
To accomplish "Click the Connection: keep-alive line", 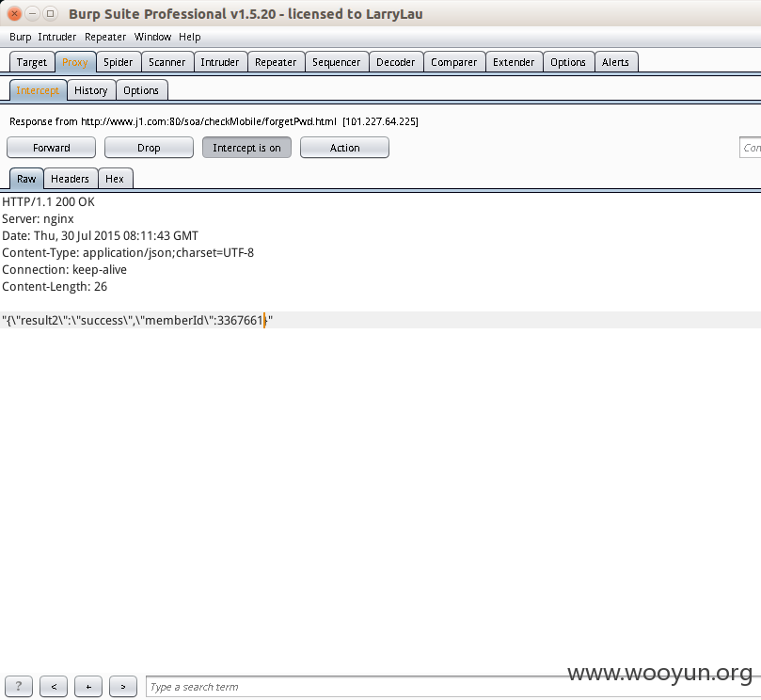I will (x=64, y=270).
